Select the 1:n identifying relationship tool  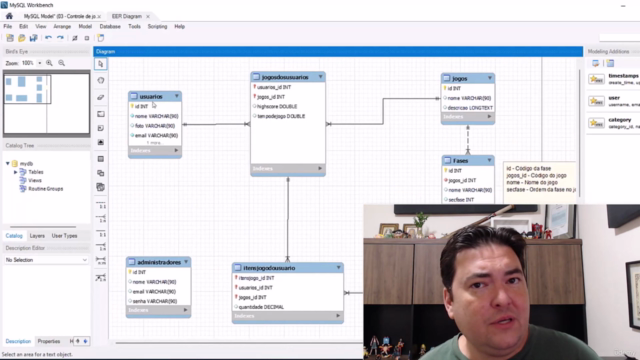point(101,247)
